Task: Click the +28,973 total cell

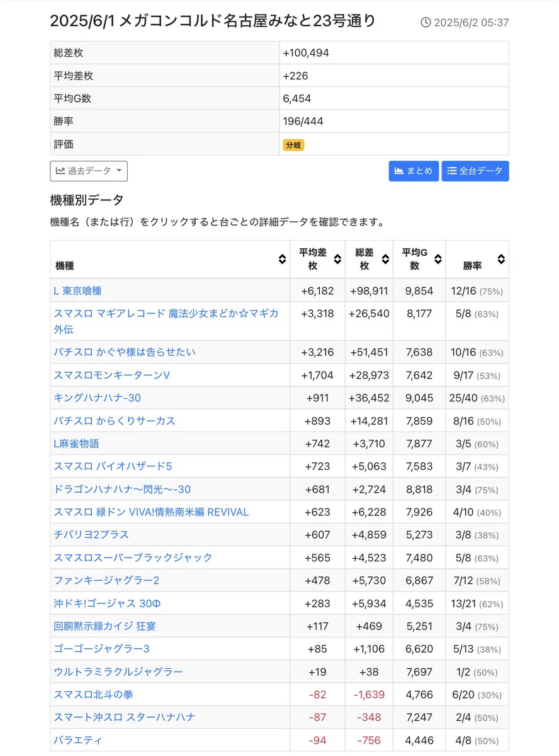Action: (369, 375)
